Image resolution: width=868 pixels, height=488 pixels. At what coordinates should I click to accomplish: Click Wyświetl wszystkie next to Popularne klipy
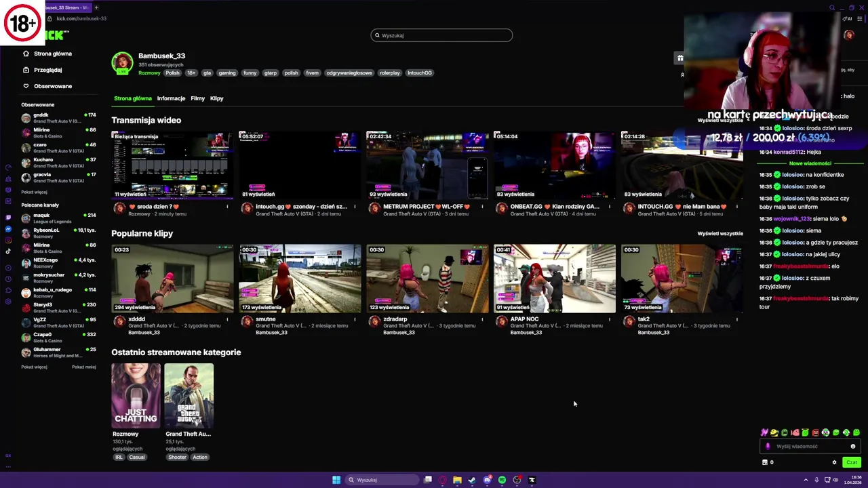pos(720,234)
